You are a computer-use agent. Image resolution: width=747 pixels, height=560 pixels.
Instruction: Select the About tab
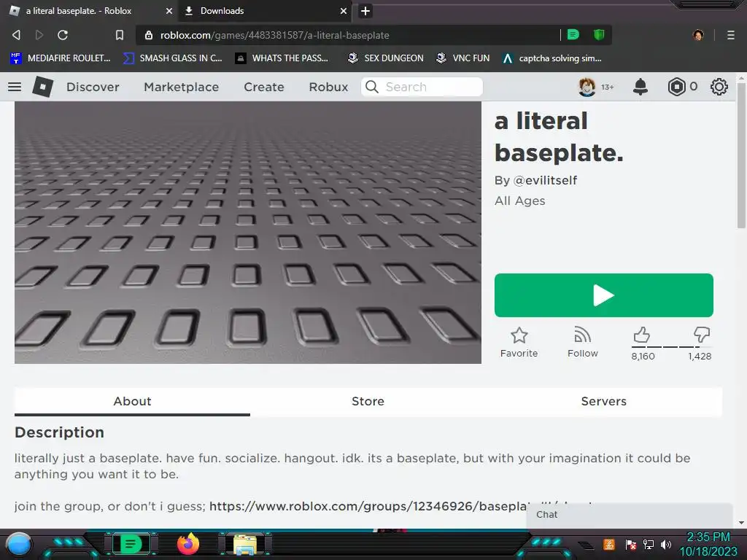133,402
